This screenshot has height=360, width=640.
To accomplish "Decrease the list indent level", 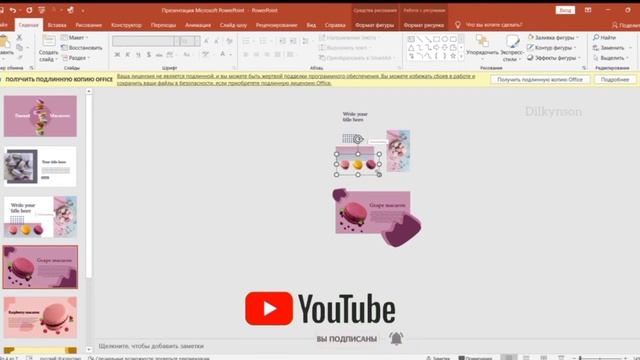I will click(282, 41).
